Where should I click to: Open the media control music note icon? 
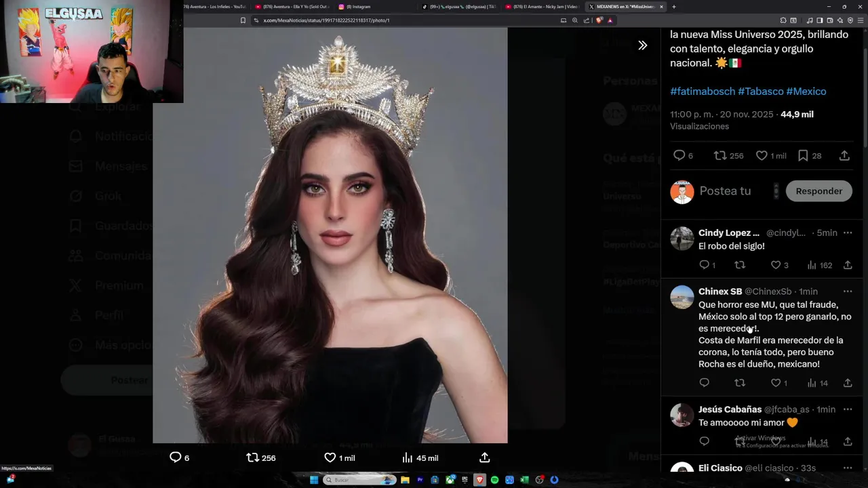(810, 20)
